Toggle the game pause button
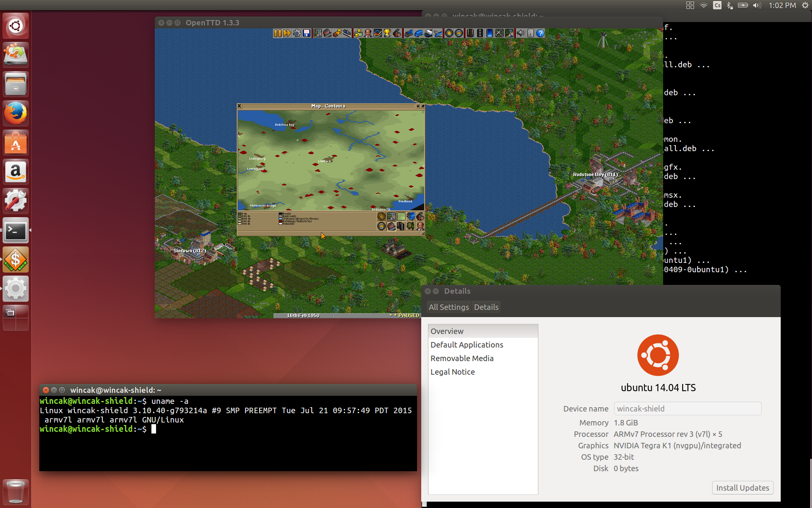The image size is (812, 508). pos(277,33)
